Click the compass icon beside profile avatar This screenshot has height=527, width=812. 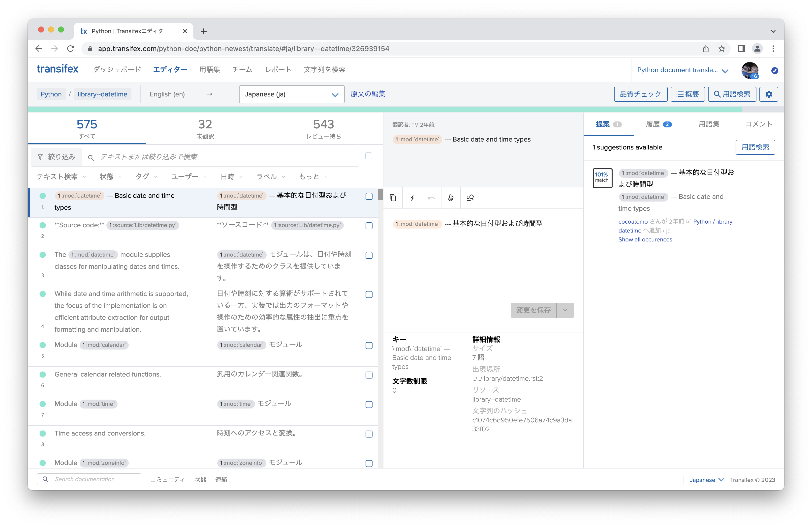pyautogui.click(x=775, y=71)
